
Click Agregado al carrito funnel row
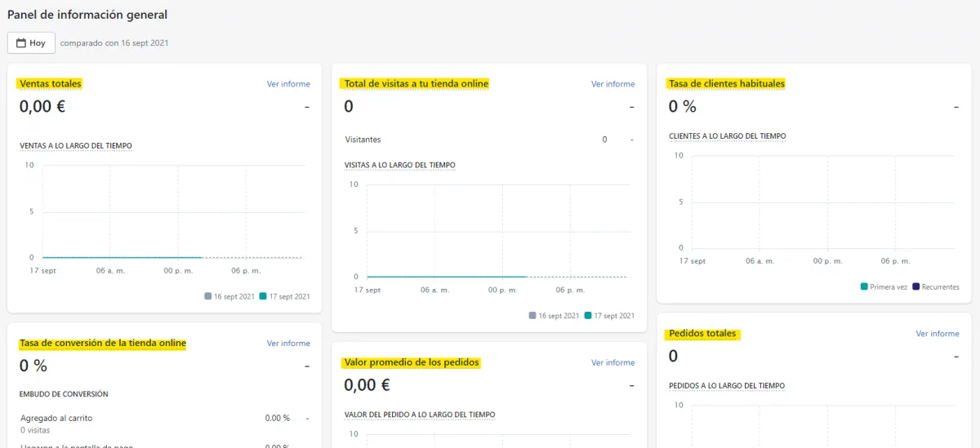click(163, 423)
